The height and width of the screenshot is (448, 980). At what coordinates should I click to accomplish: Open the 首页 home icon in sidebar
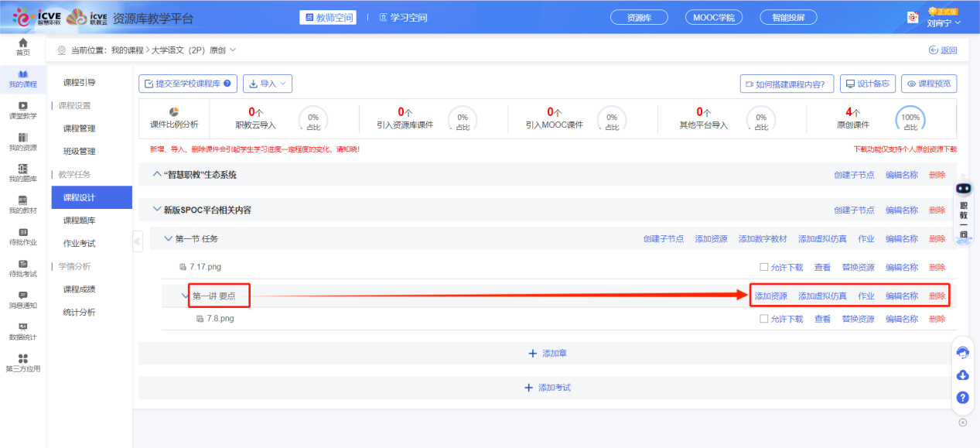click(x=23, y=46)
